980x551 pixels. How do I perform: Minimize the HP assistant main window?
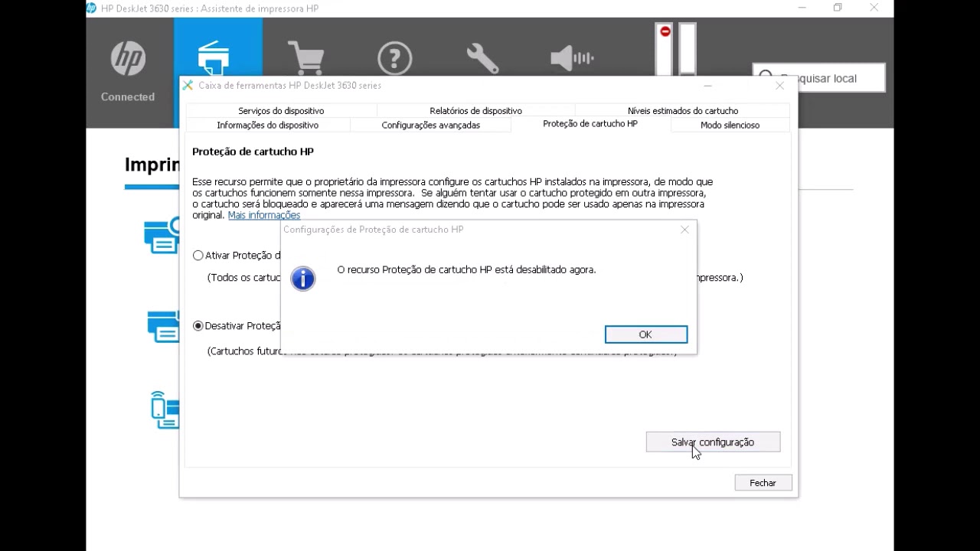point(802,8)
